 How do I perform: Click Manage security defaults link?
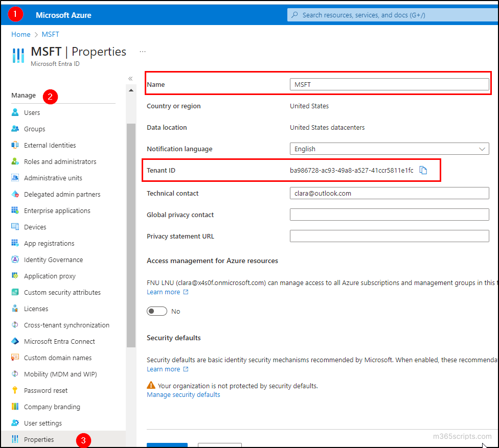[x=183, y=394]
